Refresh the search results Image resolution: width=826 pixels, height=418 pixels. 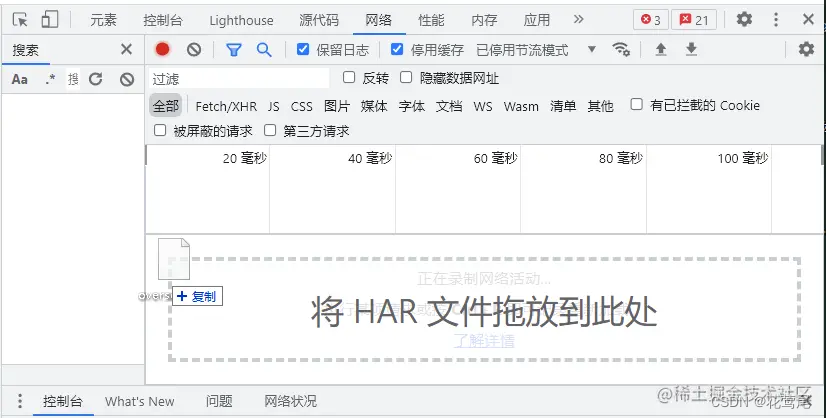click(x=95, y=80)
